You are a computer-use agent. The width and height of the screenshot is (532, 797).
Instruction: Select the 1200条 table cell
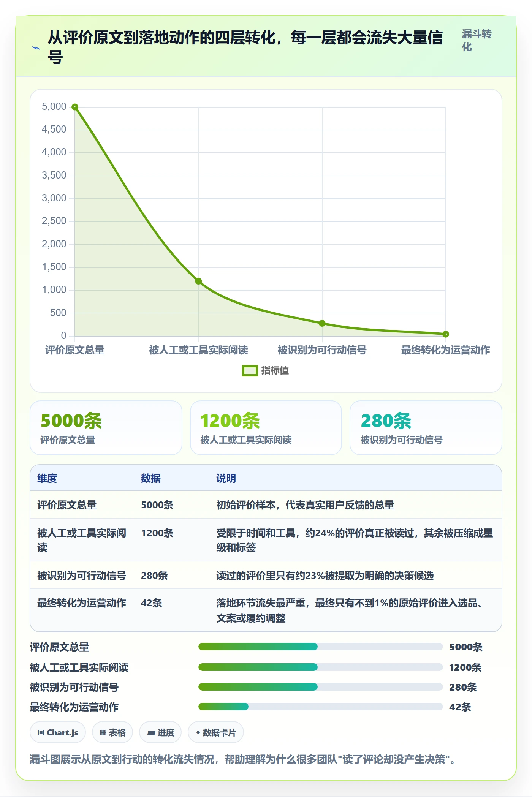(x=157, y=533)
